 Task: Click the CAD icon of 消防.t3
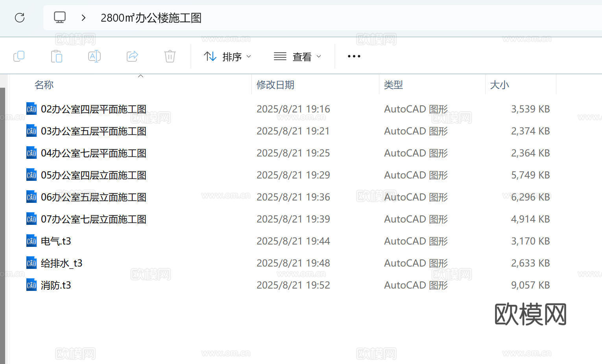(31, 285)
